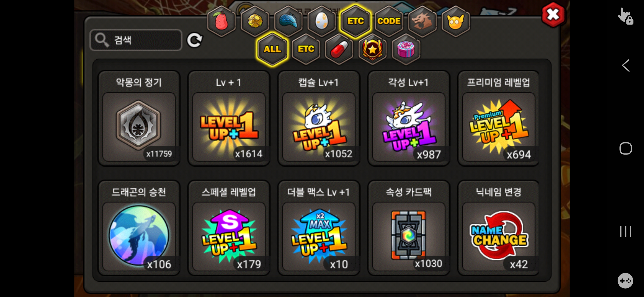The image size is (644, 297).
Task: Focus the 검색 search input field
Action: pyautogui.click(x=136, y=40)
